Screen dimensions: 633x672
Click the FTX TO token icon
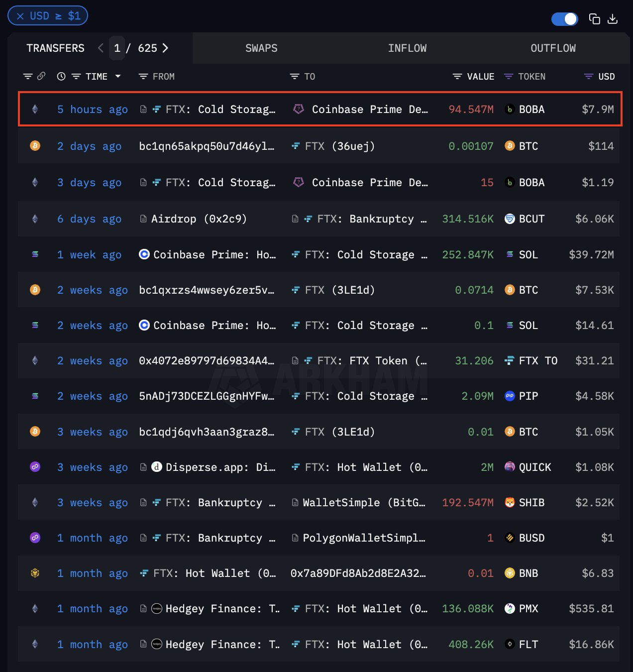pos(510,360)
